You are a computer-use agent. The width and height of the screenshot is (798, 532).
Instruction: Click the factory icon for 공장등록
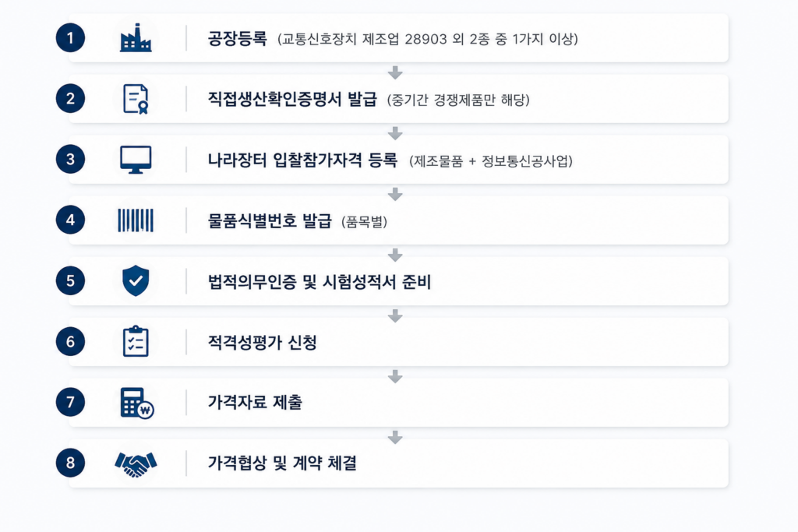[x=136, y=38]
